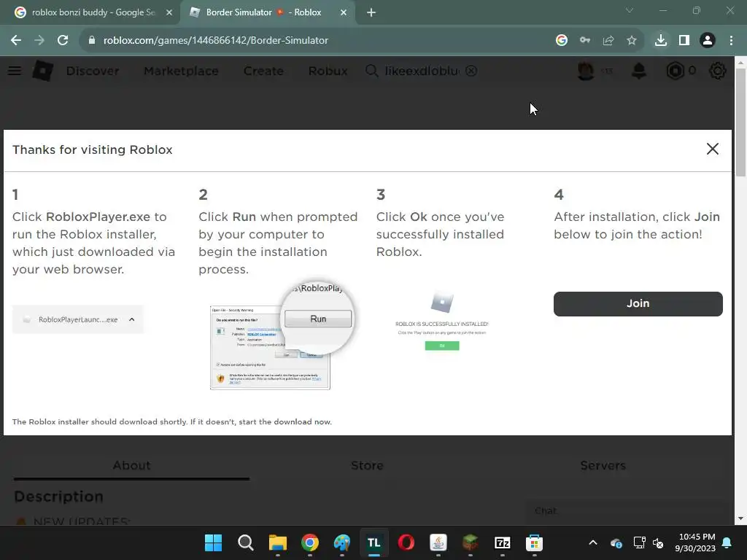The width and height of the screenshot is (747, 560).
Task: Switch to the Store tab
Action: (367, 465)
